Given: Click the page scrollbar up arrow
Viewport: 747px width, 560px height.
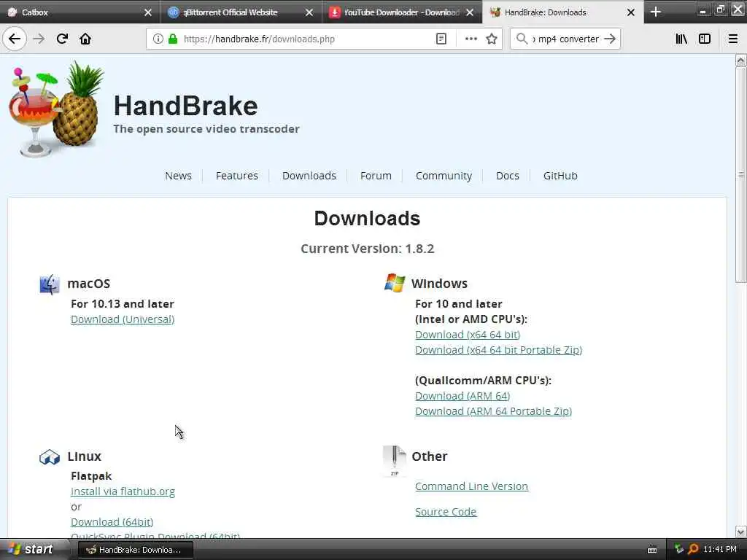Looking at the screenshot, I should pyautogui.click(x=740, y=60).
